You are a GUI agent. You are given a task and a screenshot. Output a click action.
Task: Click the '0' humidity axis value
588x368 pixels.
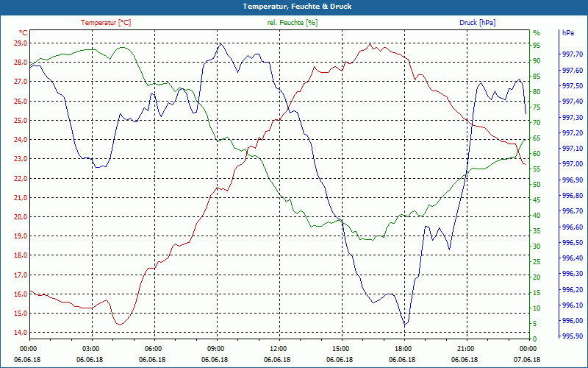[535, 339]
